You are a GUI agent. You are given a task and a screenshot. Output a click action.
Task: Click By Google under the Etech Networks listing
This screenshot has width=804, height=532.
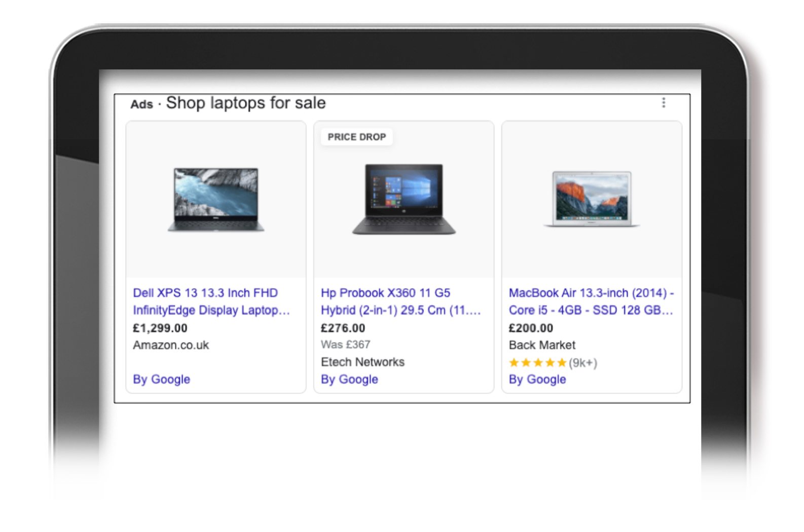pos(349,379)
